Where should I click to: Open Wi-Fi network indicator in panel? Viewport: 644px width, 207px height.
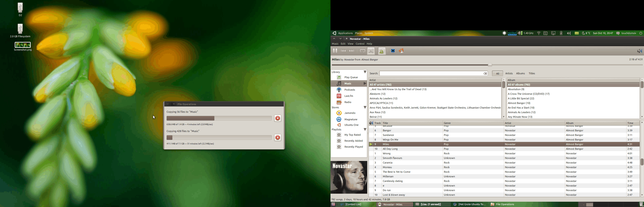pos(539,33)
